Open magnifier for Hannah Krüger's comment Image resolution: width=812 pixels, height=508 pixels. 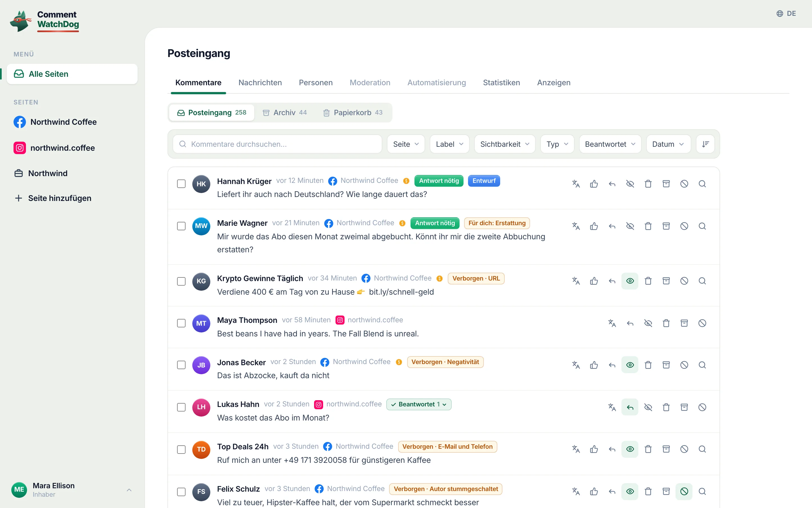702,184
